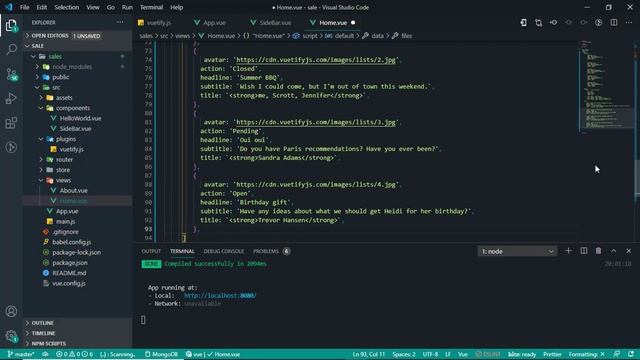Open main.js in the explorer
This screenshot has height=360, width=640.
click(65, 222)
